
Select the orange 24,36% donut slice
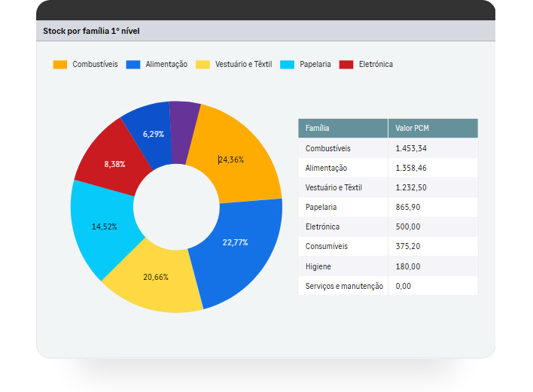pos(241,160)
